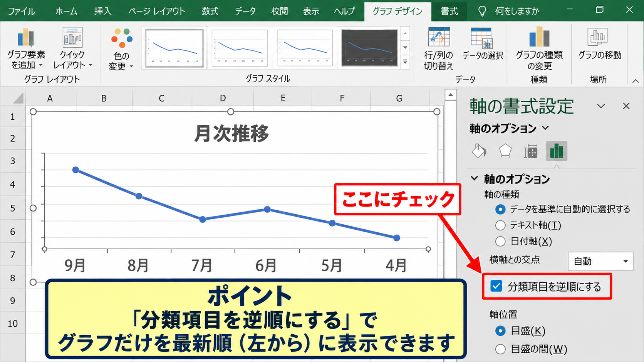Switch to ページ レイアウト tab
Screen dimensions: 644x362
pyautogui.click(x=157, y=11)
